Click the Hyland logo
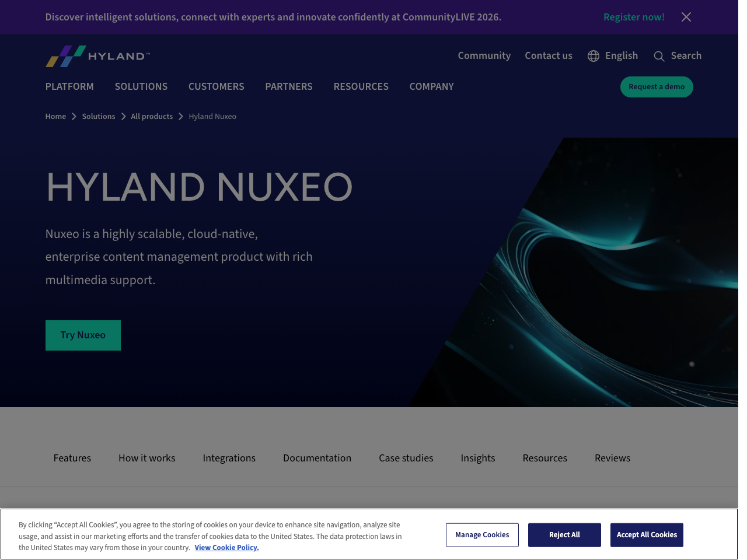Screen dimensions: 747x560 point(97,55)
